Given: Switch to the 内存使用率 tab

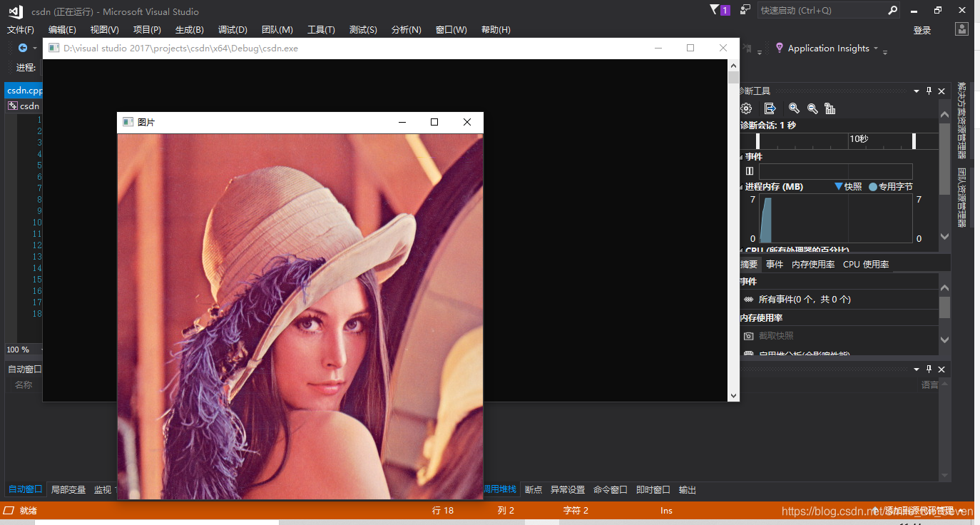Looking at the screenshot, I should click(x=813, y=264).
